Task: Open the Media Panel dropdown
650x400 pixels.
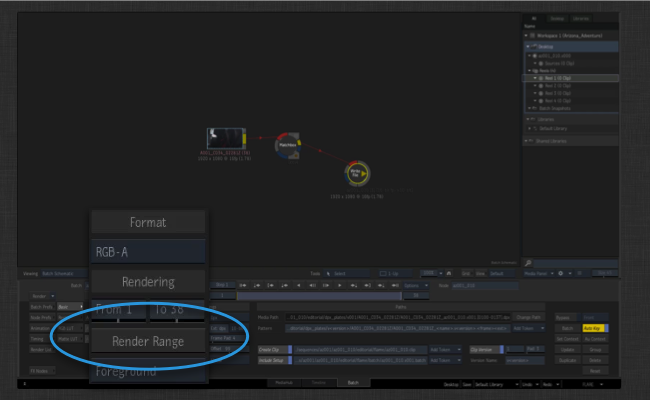Action: pyautogui.click(x=538, y=273)
